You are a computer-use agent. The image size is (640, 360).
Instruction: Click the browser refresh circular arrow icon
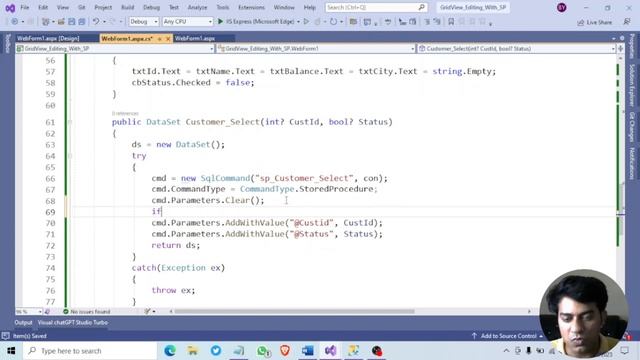coord(333,22)
